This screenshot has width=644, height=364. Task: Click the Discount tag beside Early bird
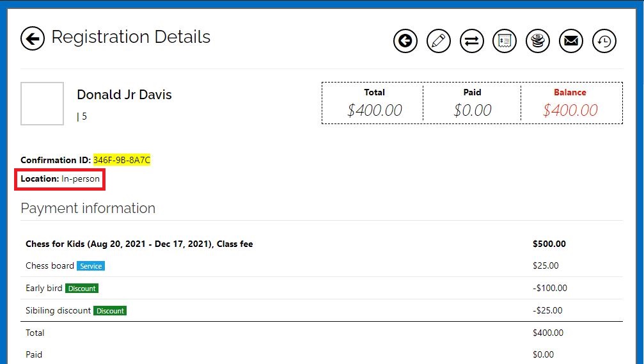tap(82, 289)
